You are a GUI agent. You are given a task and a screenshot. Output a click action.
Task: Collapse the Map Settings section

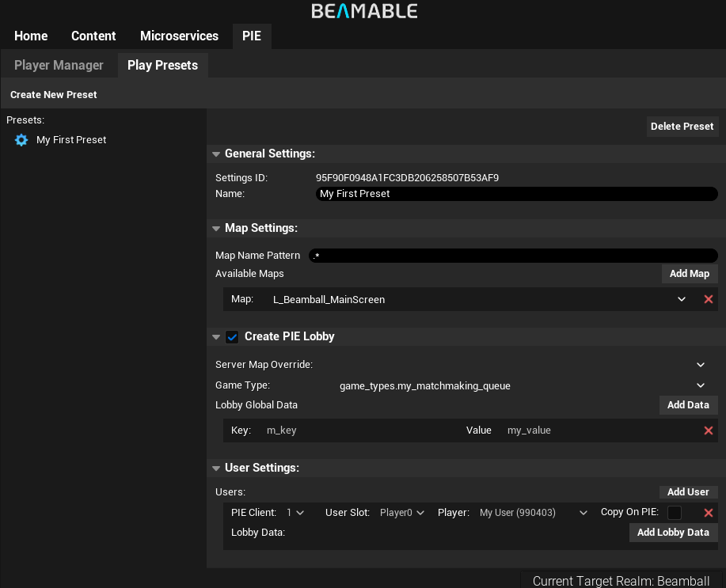pos(216,229)
